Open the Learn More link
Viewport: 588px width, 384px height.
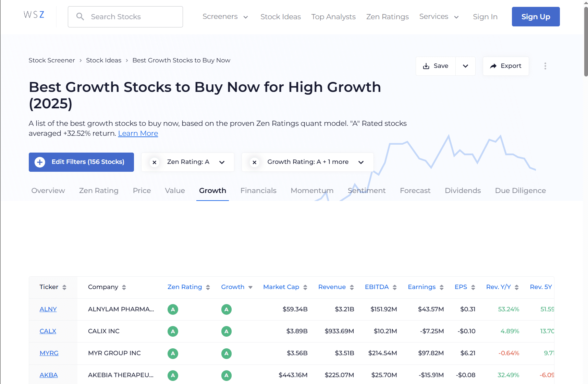tap(138, 133)
